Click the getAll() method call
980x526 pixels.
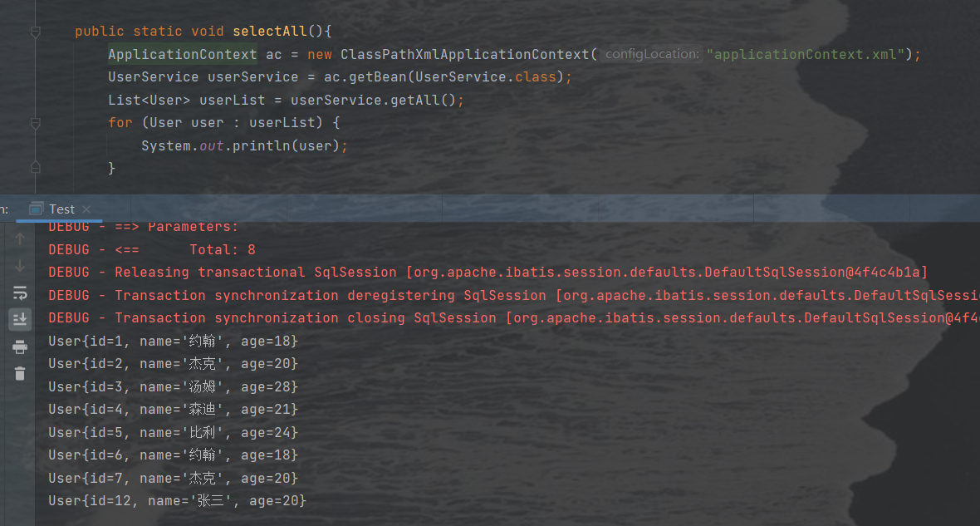tap(424, 100)
